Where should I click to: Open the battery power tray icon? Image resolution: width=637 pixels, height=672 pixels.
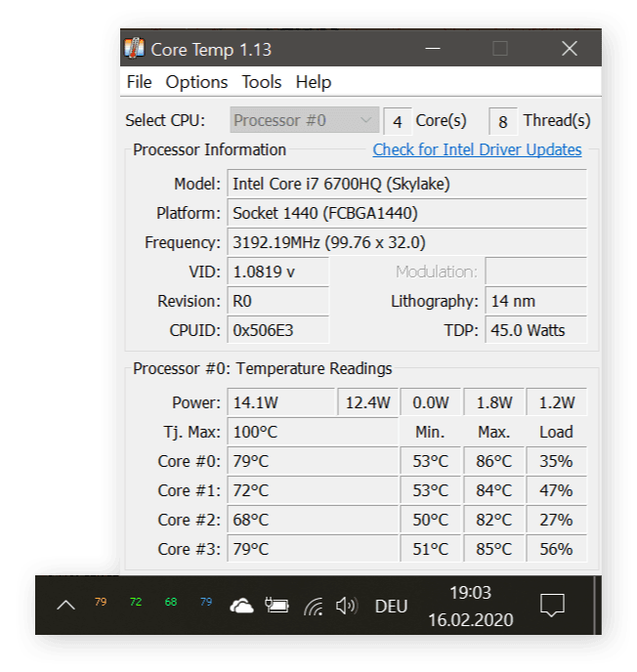click(276, 606)
